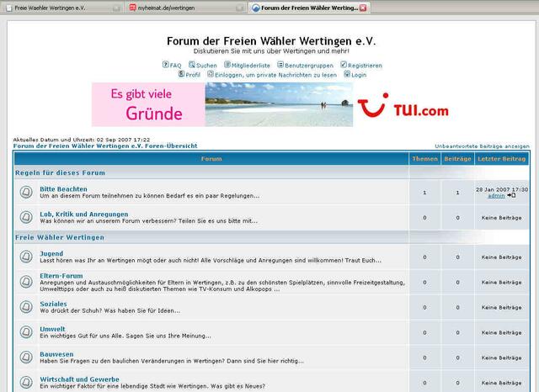The image size is (539, 392).
Task: Switch to the myheimat.de/wertingen tab
Action: (x=186, y=8)
